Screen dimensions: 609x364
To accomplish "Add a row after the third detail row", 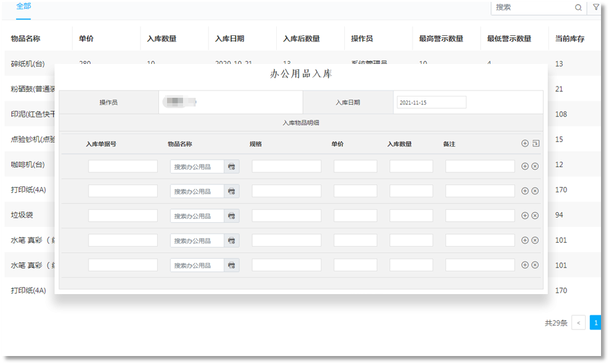I will coord(524,216).
